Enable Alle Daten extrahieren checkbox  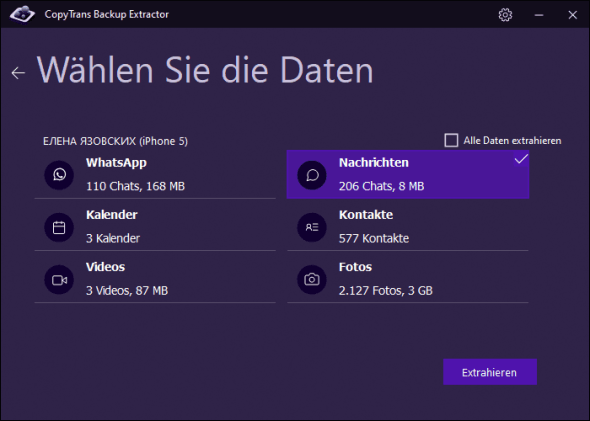click(451, 140)
